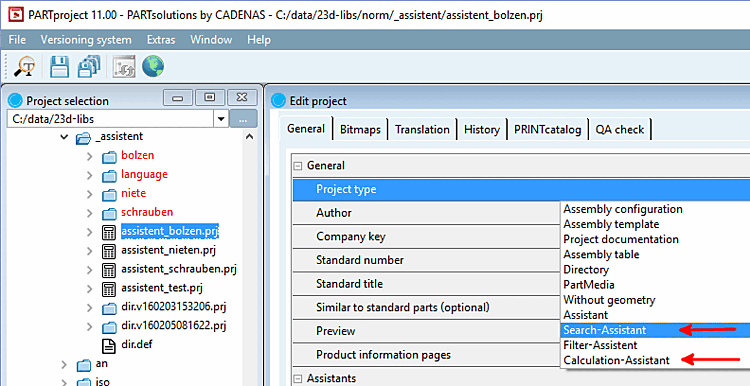Click the globe toolbar icon
The height and width of the screenshot is (386, 750).
point(153,66)
